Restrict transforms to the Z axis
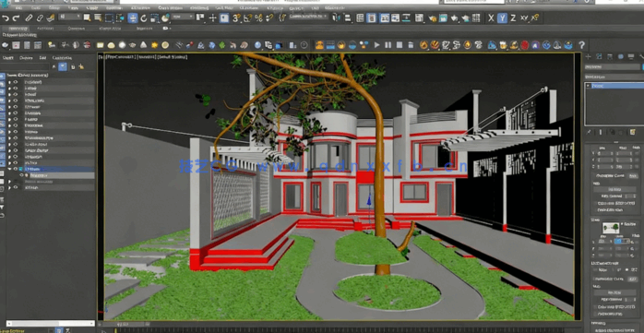Viewport: 644px width, 333px height. (x=513, y=18)
